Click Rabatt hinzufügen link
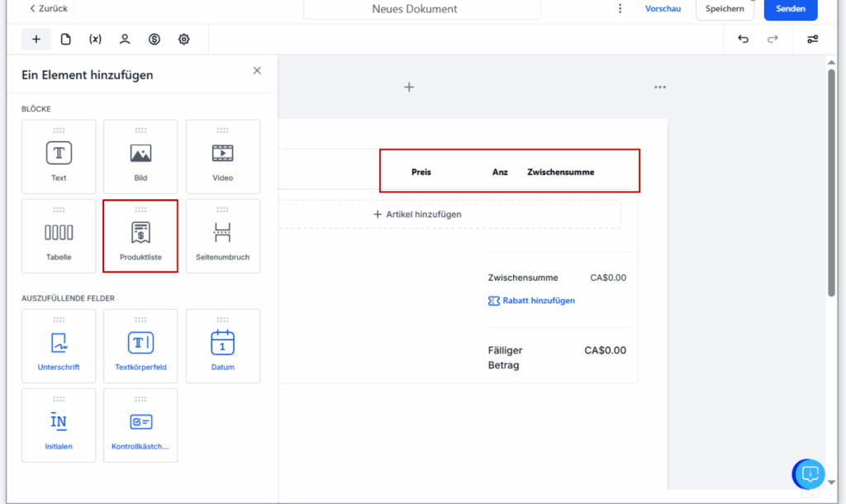 pyautogui.click(x=532, y=301)
